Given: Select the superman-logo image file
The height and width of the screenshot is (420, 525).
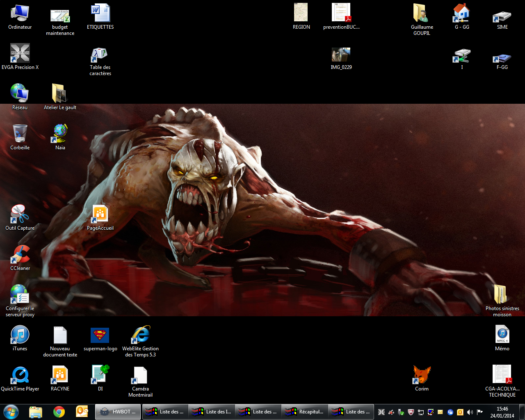Looking at the screenshot, I should 100,338.
